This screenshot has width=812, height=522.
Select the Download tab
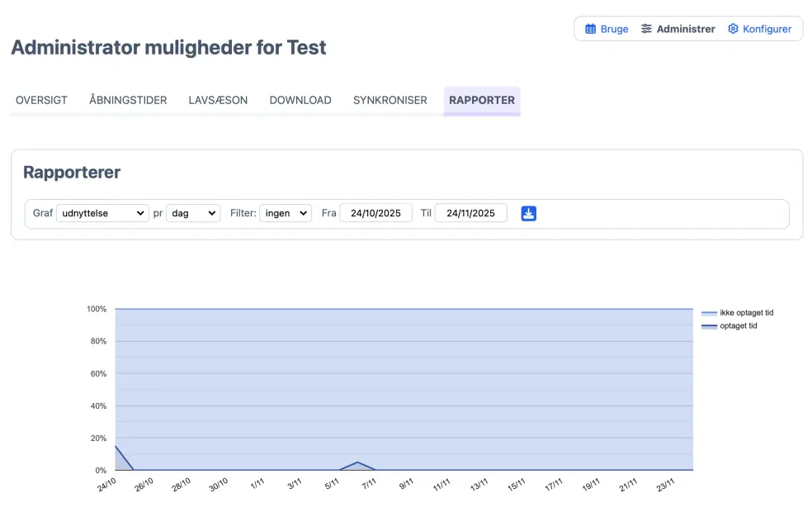point(300,100)
